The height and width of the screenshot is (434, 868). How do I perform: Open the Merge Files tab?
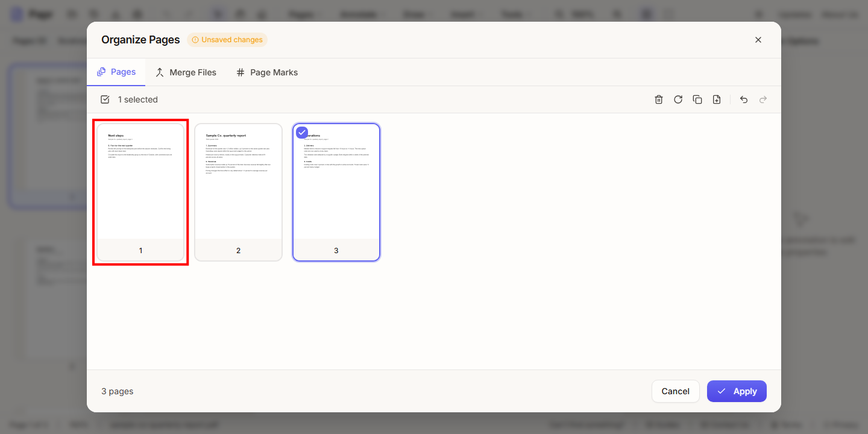pyautogui.click(x=186, y=72)
